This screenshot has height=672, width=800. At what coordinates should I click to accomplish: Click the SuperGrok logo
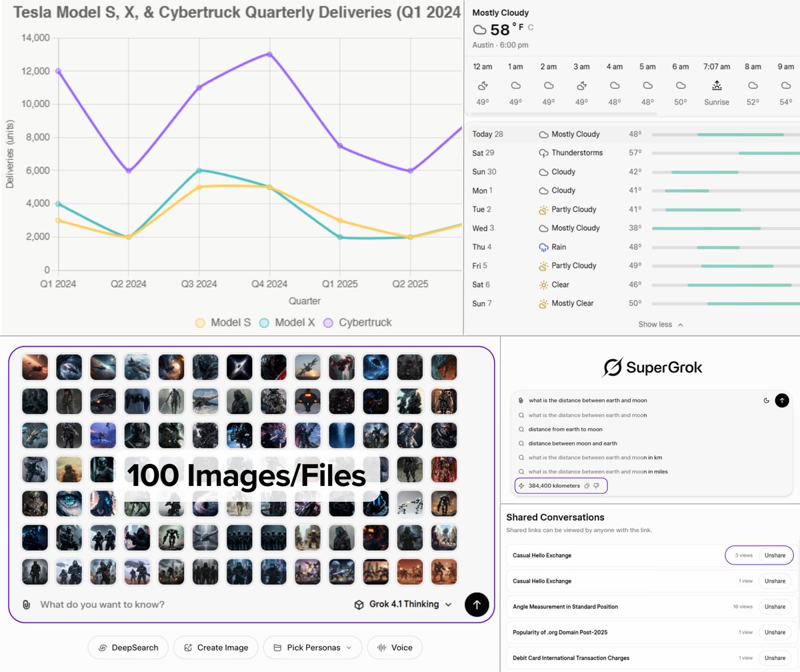651,367
